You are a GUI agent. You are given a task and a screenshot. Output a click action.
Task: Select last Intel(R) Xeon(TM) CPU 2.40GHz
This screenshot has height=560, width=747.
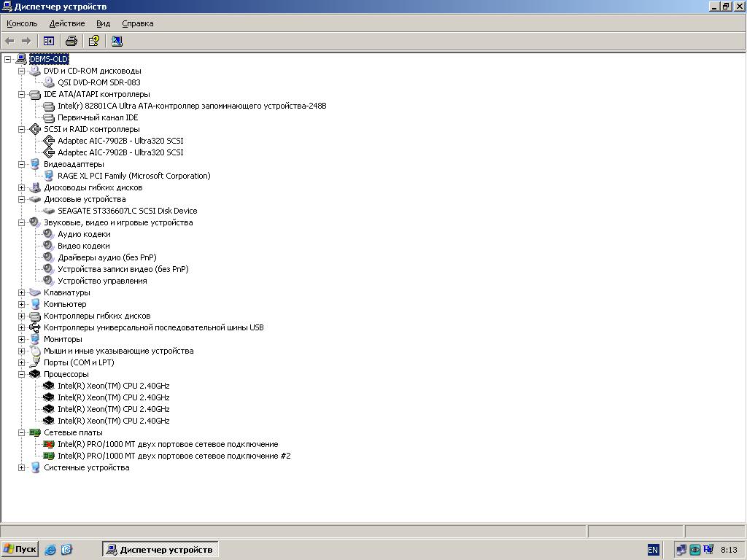tap(113, 421)
